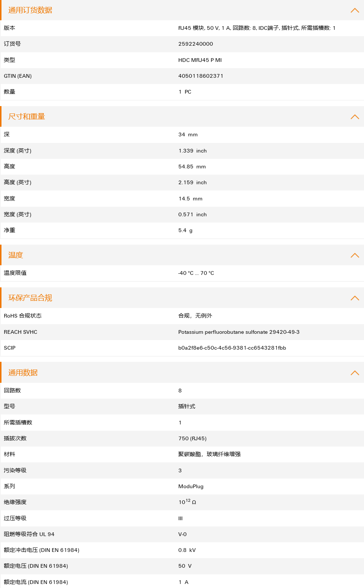Collapse the 通用数据 section chevron
The height and width of the screenshot is (588, 364).
pyautogui.click(x=355, y=373)
